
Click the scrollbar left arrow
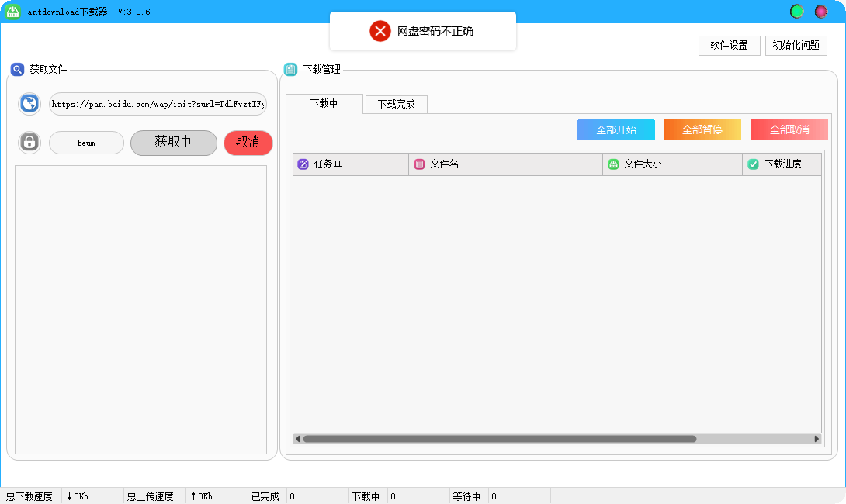pyautogui.click(x=297, y=439)
